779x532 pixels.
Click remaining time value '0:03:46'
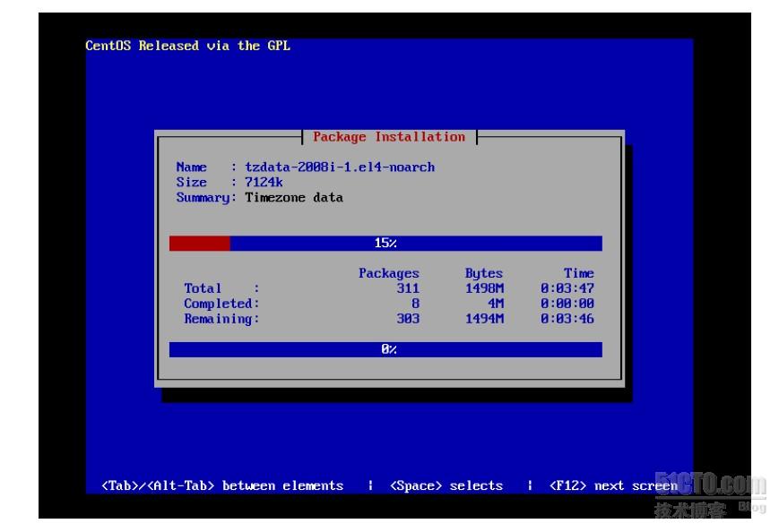point(567,319)
